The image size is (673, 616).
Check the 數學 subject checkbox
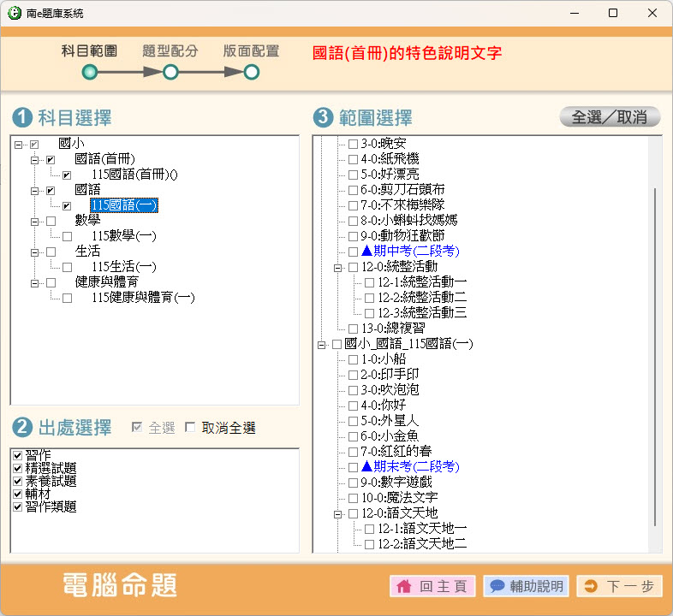point(51,222)
